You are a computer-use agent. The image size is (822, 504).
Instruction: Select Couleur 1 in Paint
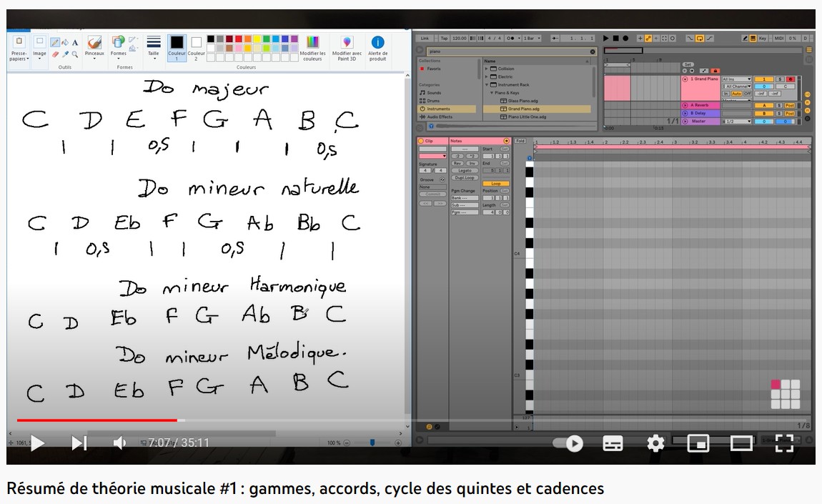177,48
